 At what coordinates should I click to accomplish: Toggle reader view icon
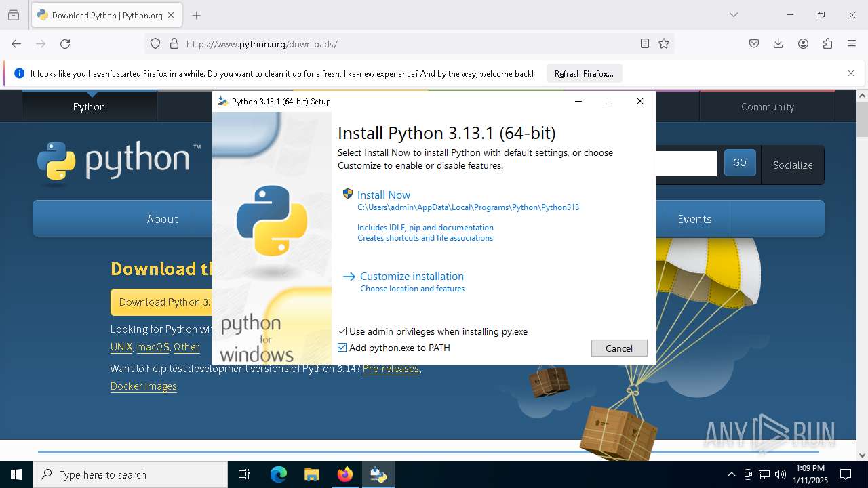click(645, 43)
